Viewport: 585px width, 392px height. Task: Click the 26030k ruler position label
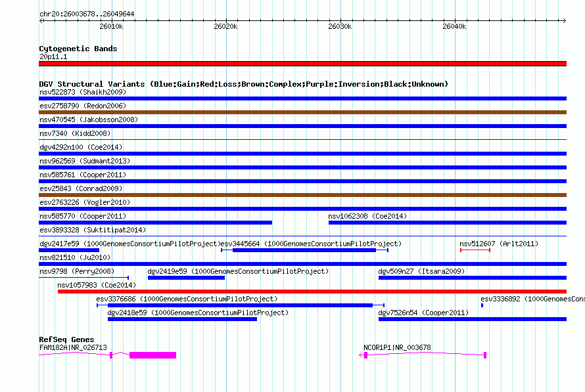click(340, 26)
